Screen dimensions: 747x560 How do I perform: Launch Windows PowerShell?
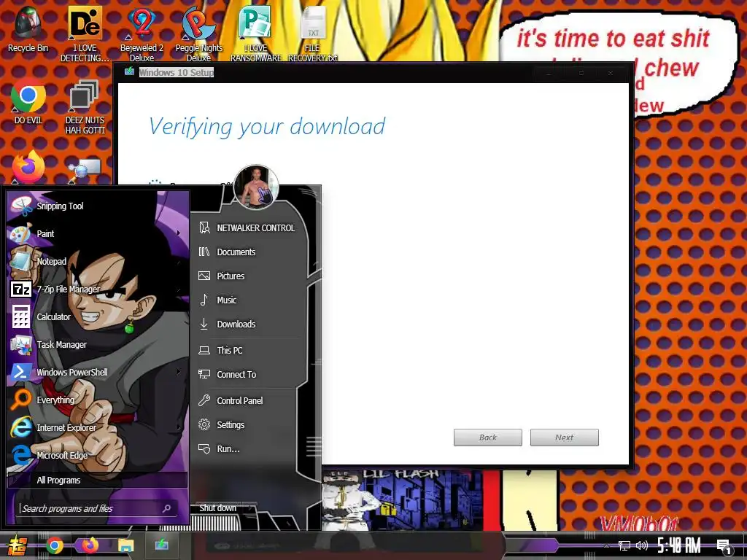click(98, 372)
